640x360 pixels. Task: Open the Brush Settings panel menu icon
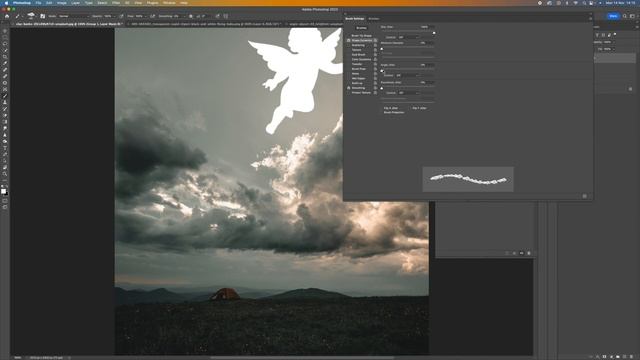590,18
